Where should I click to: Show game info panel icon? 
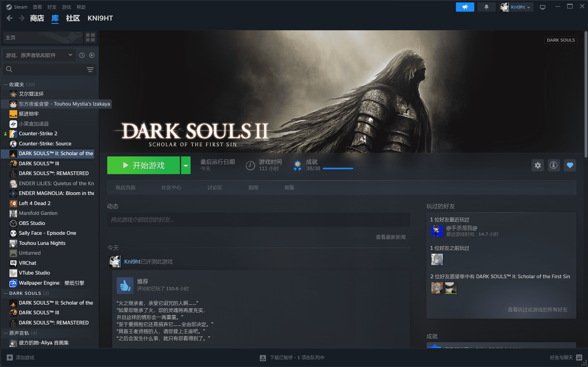(x=554, y=165)
